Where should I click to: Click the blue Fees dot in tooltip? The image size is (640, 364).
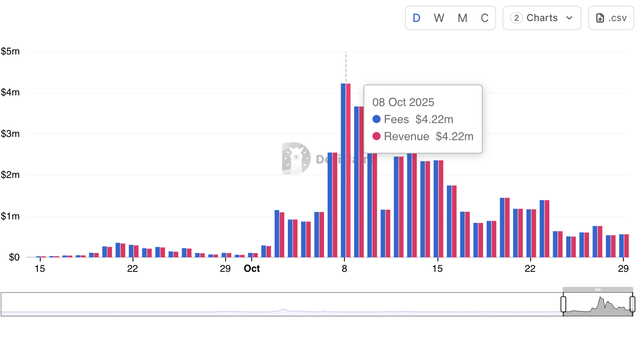point(377,119)
